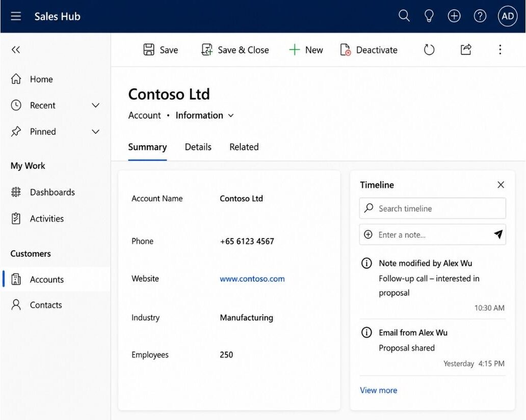The image size is (526, 420).
Task: Refresh the record with circular arrow
Action: tap(429, 49)
